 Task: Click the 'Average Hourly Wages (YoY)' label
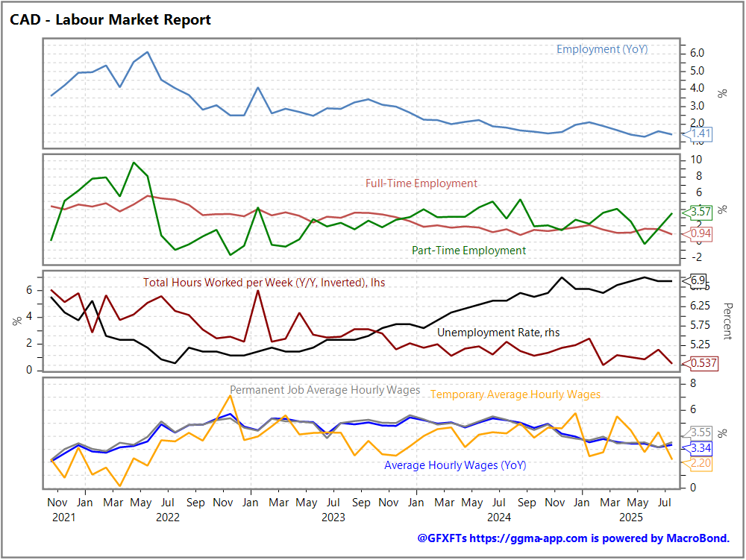[x=455, y=465]
